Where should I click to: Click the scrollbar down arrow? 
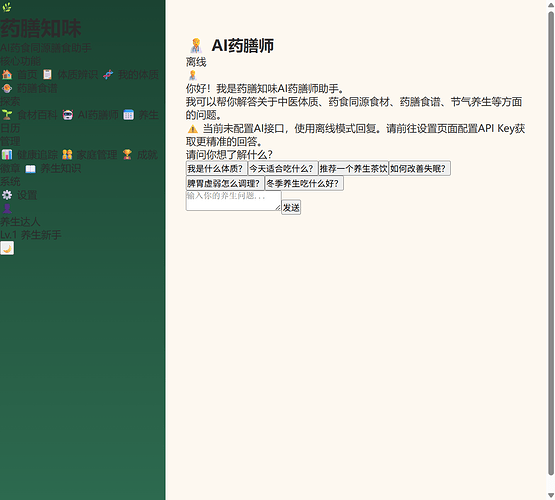point(551,495)
